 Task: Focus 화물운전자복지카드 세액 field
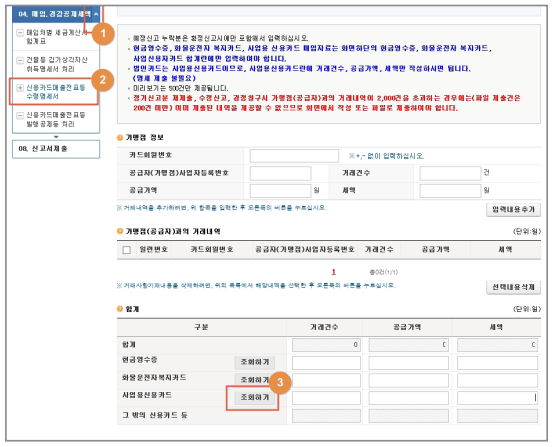497,380
